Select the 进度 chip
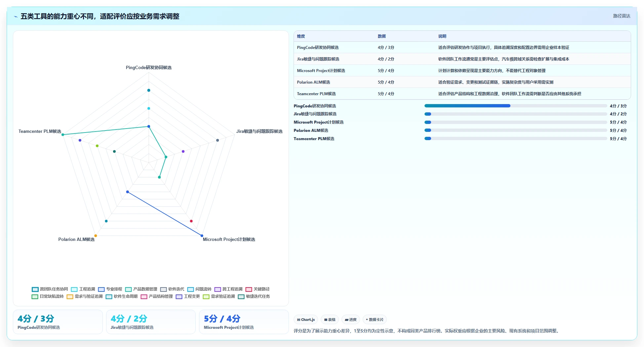 point(351,320)
